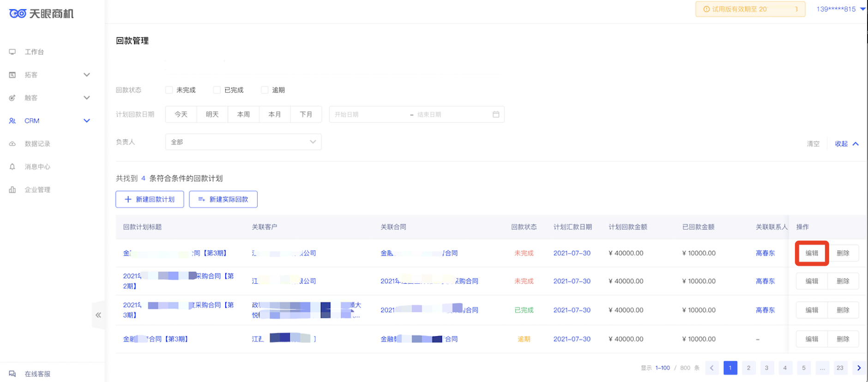Delete the first 未完成 row
The width and height of the screenshot is (868, 382).
click(x=843, y=253)
